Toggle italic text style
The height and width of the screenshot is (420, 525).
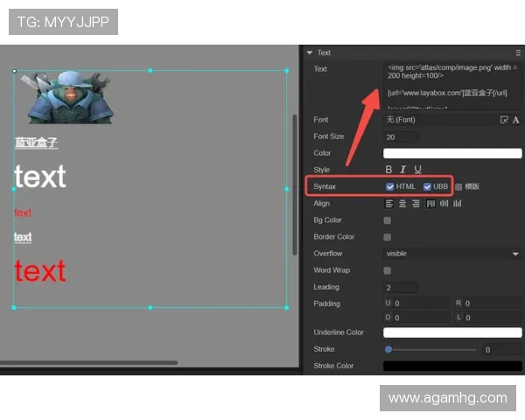pos(403,170)
